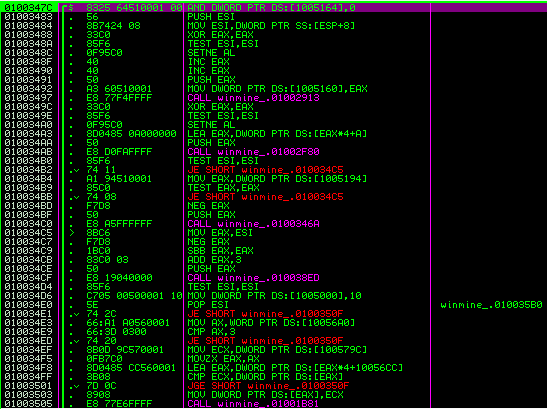Select MOV DWORD PTR DS:[1005000],10
Screen dimensions: 547x409
click(x=274, y=296)
